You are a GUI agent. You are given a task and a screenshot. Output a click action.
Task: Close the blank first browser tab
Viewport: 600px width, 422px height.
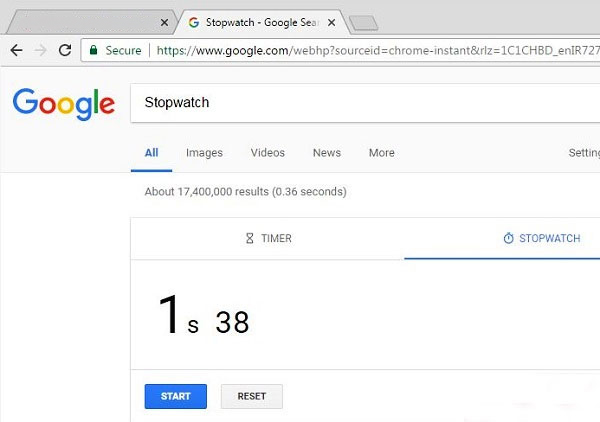click(165, 23)
